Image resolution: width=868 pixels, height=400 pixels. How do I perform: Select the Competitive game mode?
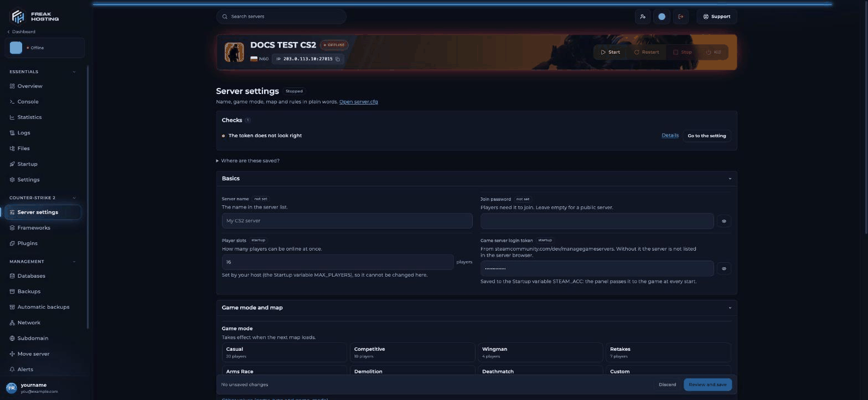click(412, 352)
